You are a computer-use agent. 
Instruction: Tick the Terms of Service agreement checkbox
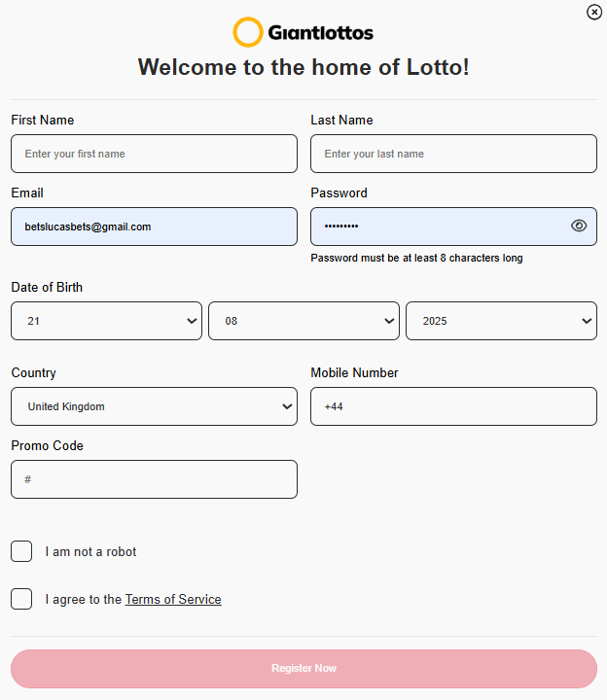tap(21, 599)
